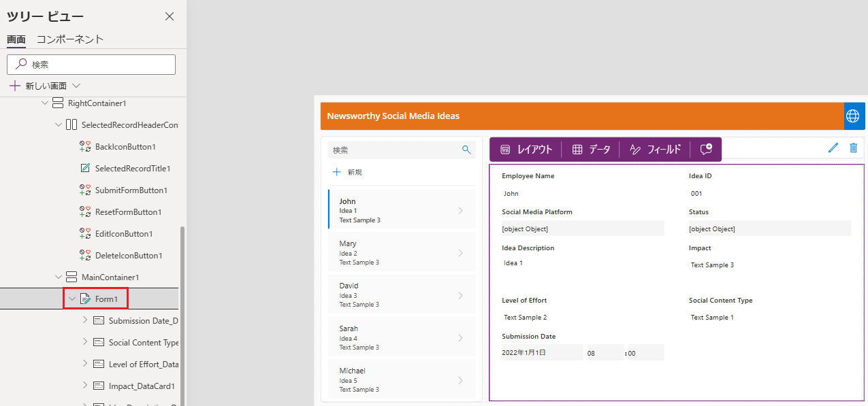This screenshot has height=406, width=868.
Task: Click the magnifier search icon
Action: [x=466, y=150]
